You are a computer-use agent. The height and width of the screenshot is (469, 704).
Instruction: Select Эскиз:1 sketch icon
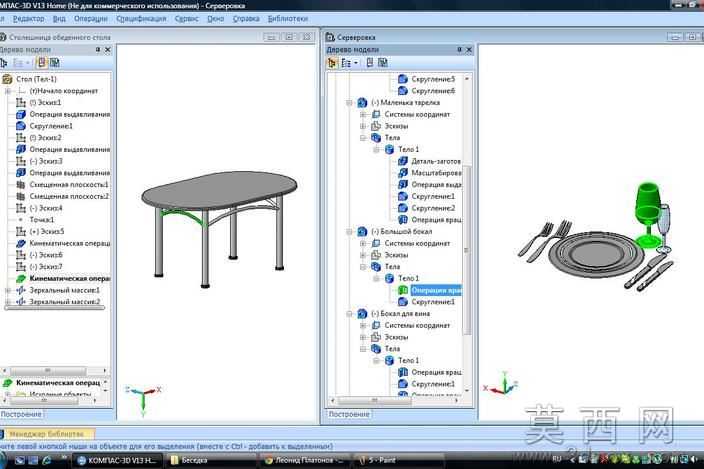click(x=21, y=103)
